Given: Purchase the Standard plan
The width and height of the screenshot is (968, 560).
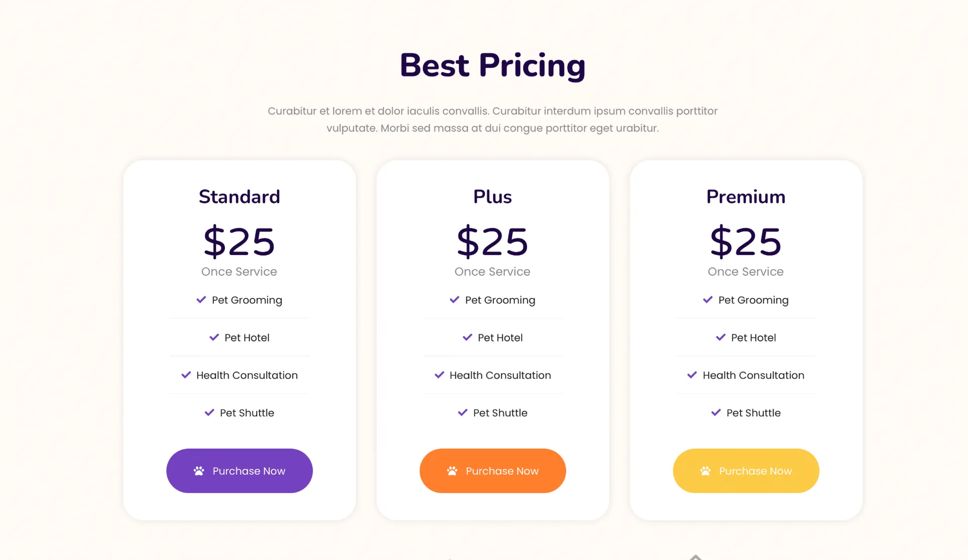Looking at the screenshot, I should [239, 471].
